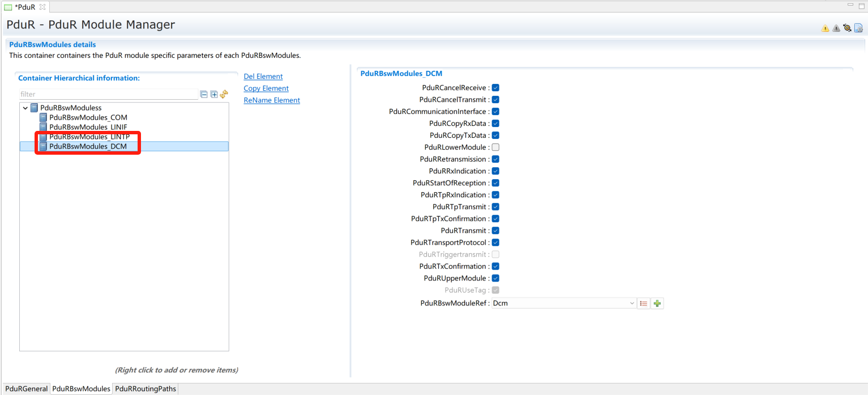Image resolution: width=868 pixels, height=395 pixels.
Task: Switch to the PduRGeneral tab
Action: click(26, 389)
